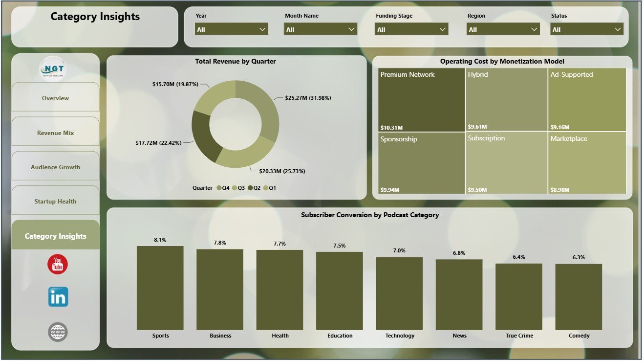Click the 8.1% data label
644x361 pixels.
click(x=160, y=240)
